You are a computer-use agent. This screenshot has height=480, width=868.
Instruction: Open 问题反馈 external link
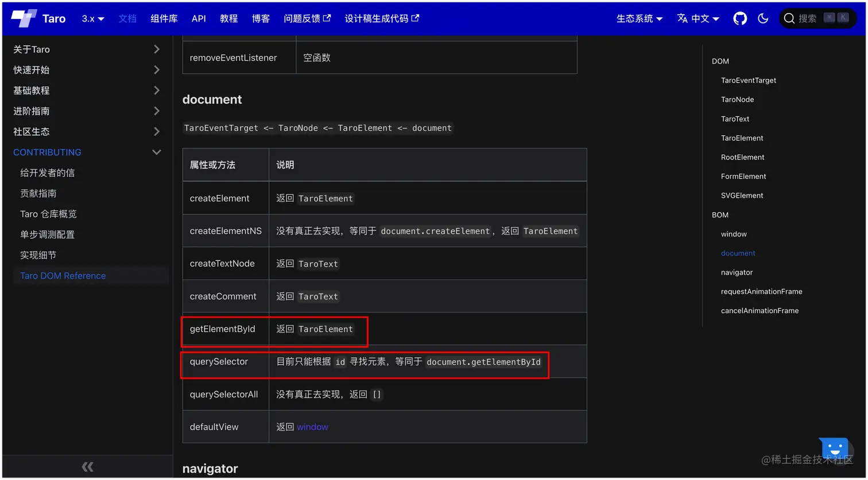click(x=307, y=18)
